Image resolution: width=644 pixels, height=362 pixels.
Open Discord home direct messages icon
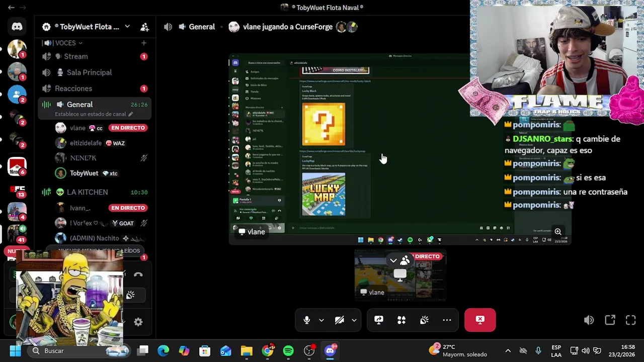coord(17,27)
